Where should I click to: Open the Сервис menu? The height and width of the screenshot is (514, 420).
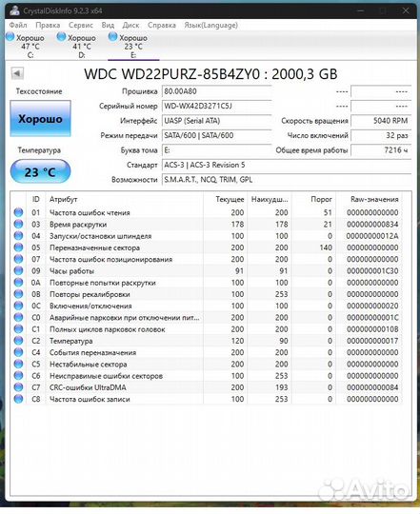point(81,25)
